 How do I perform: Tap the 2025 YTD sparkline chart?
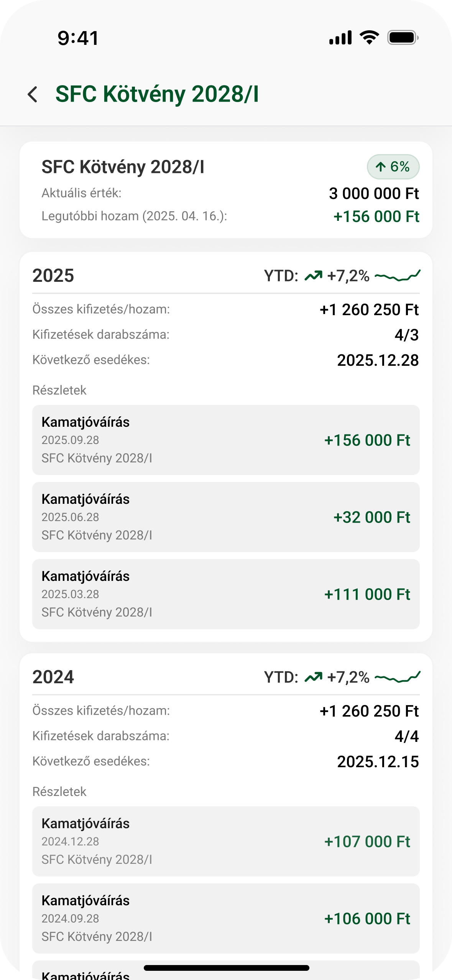coord(397,276)
